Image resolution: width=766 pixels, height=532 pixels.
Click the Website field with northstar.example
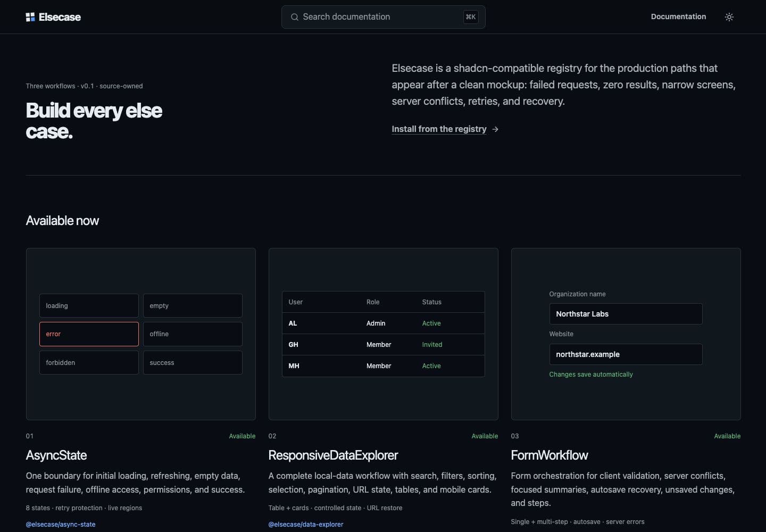(626, 354)
